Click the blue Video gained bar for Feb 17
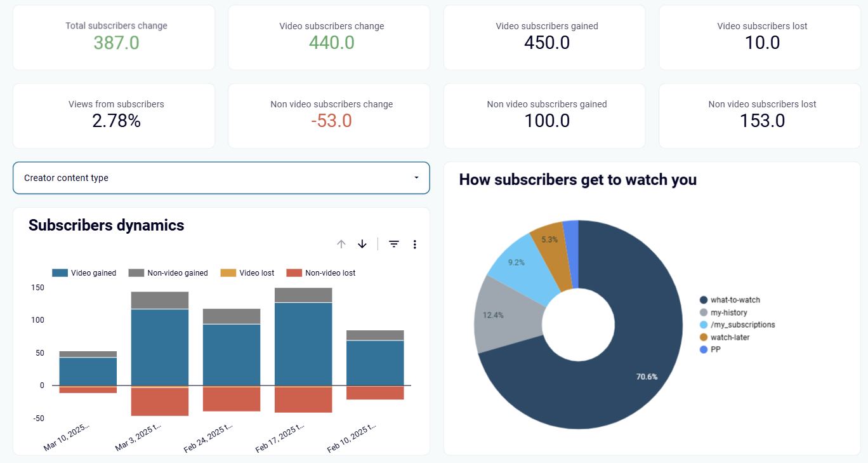This screenshot has width=868, height=463. coord(303,344)
